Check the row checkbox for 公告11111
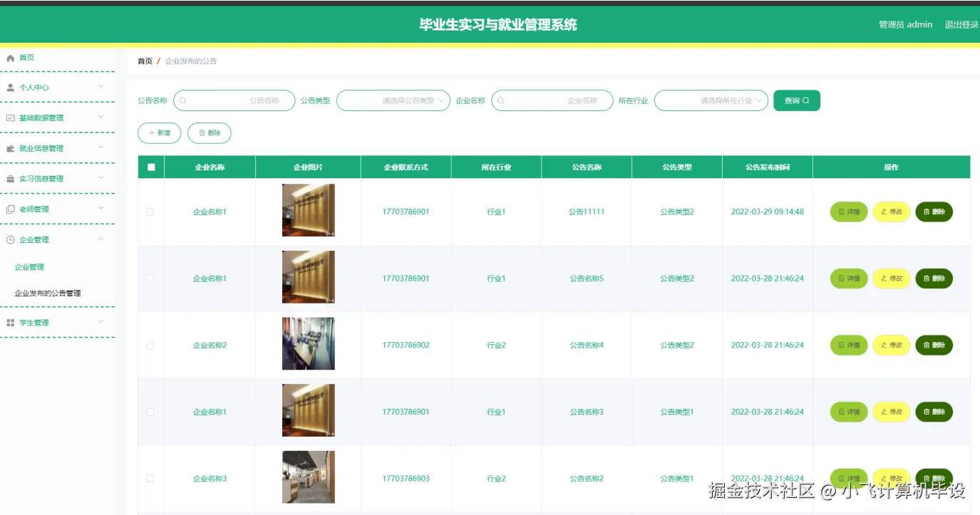The image size is (980, 515). click(150, 212)
